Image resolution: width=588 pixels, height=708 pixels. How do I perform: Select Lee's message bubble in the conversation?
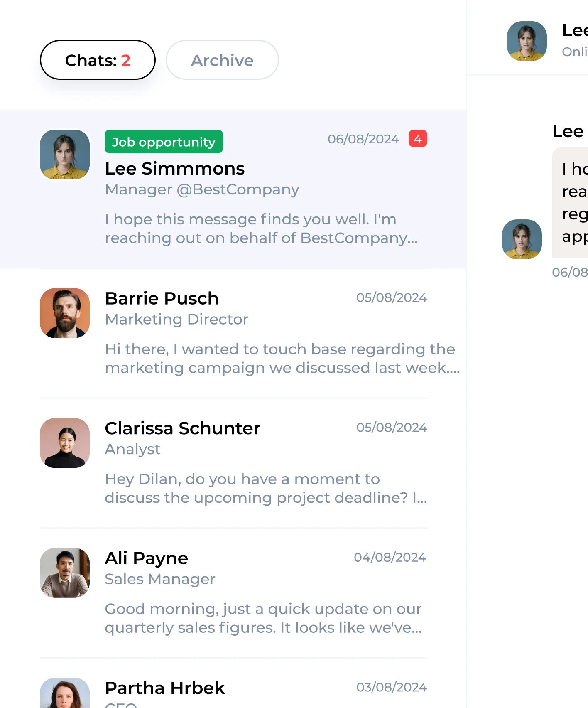pyautogui.click(x=575, y=204)
